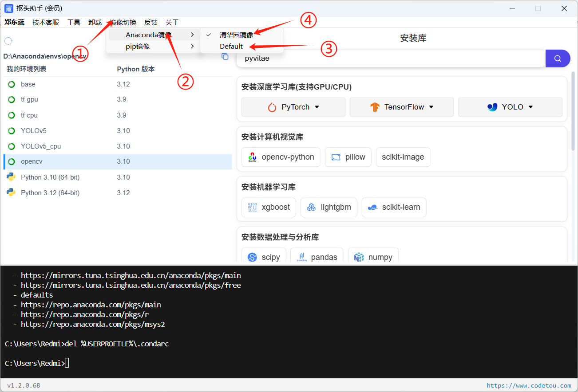The image size is (578, 392).
Task: Select the tf-cpu environment row
Action: [118, 115]
